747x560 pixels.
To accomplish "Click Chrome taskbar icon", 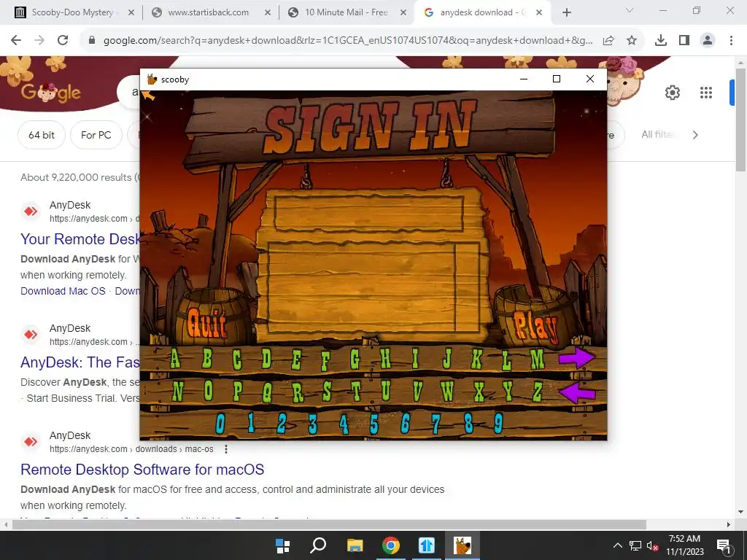I will coord(391,545).
